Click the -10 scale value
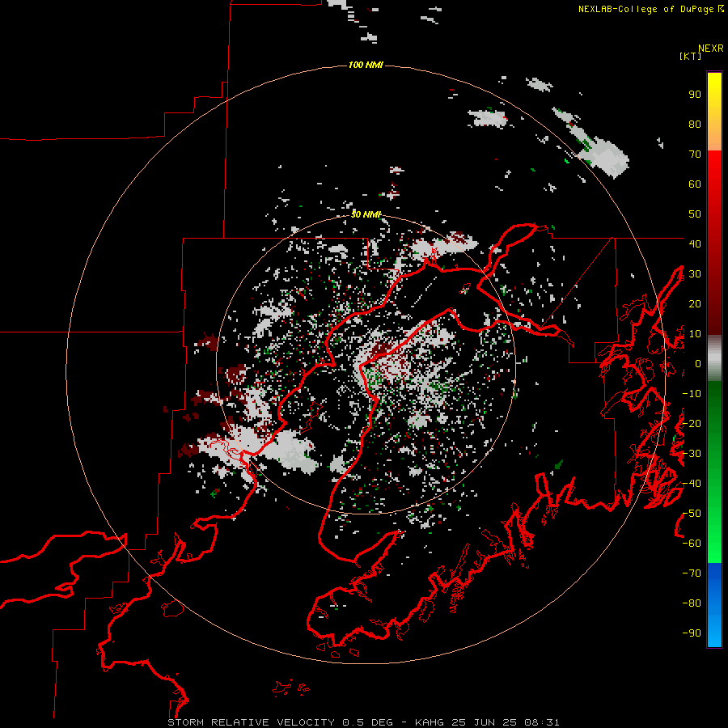 pyautogui.click(x=692, y=394)
